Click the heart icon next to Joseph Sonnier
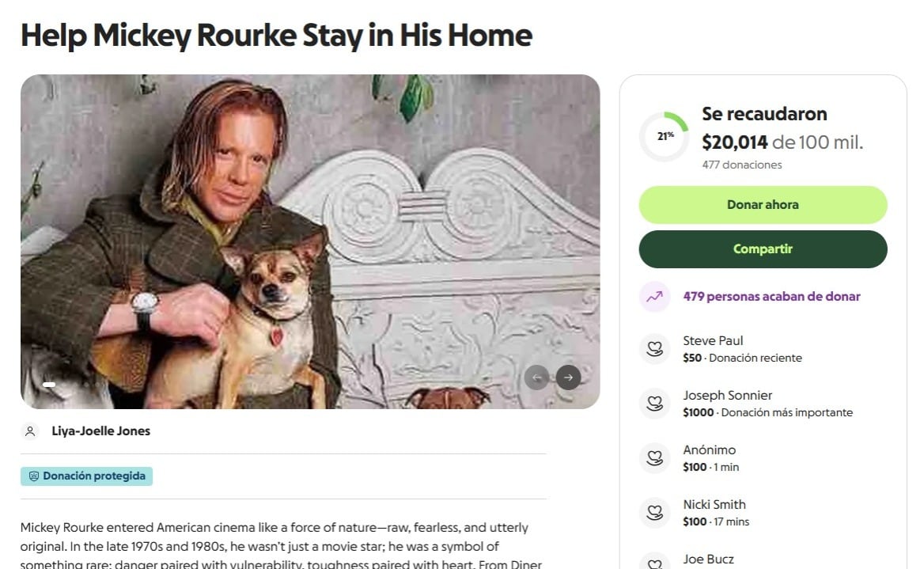The height and width of the screenshot is (569, 924). 654,403
